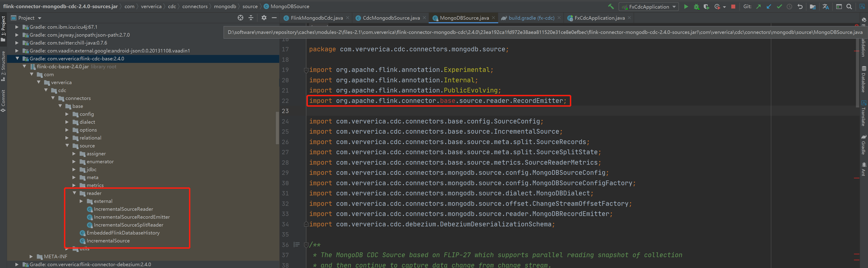
Task: Click the connectors breadcrumb in navigation bar
Action: coord(195,6)
